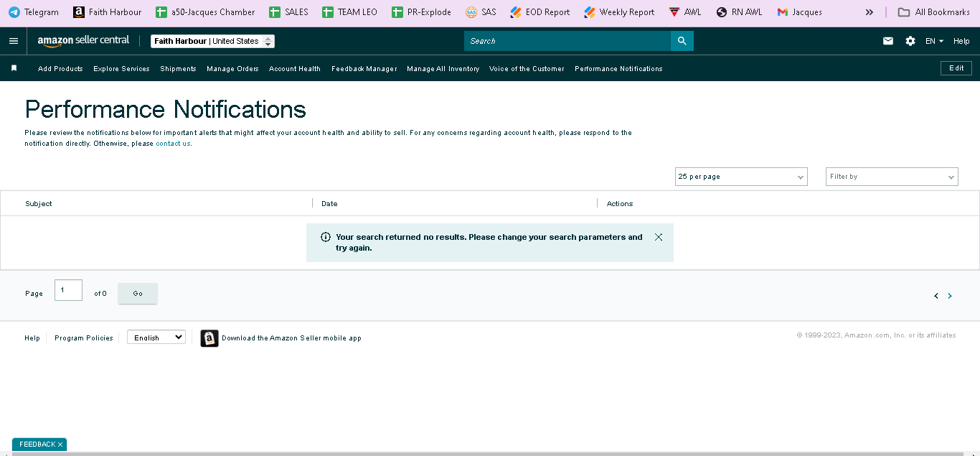Click the Edit navigation button
This screenshot has width=980, height=456.
[956, 68]
